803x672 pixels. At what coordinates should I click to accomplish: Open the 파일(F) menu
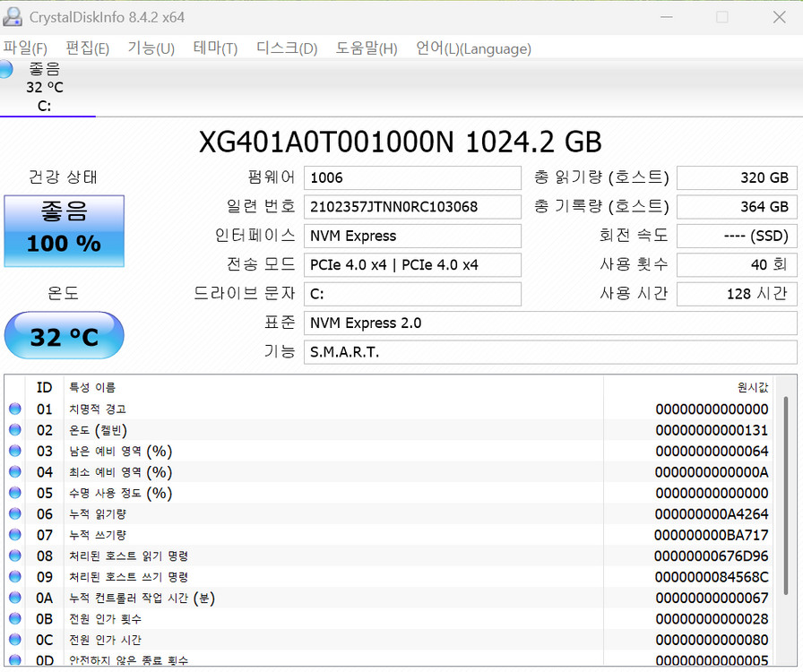pyautogui.click(x=25, y=48)
